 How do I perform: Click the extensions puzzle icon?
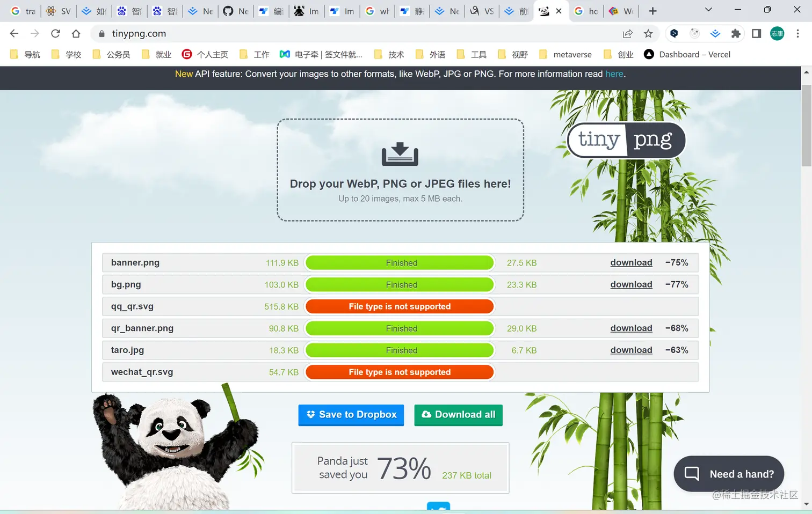pyautogui.click(x=736, y=33)
